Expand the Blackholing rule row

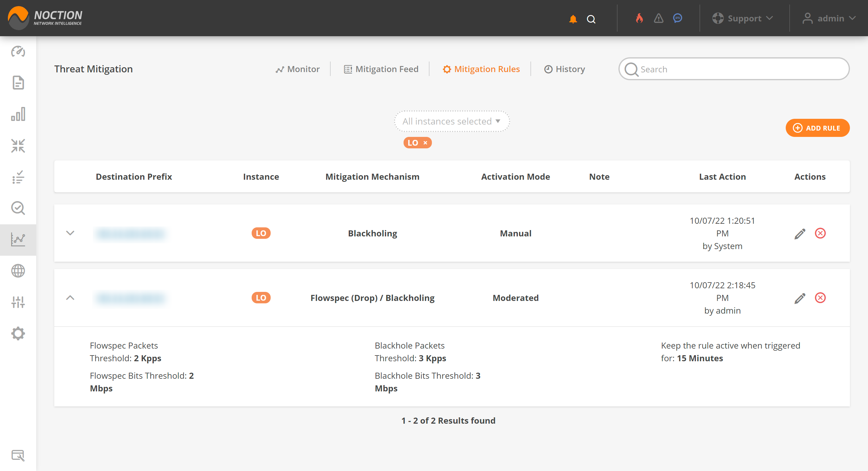pos(70,233)
